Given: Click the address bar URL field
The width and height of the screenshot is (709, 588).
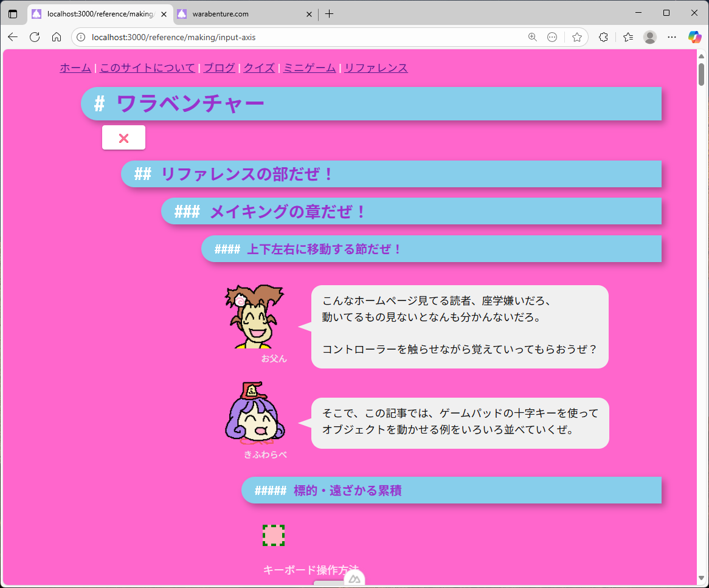Looking at the screenshot, I should (304, 37).
